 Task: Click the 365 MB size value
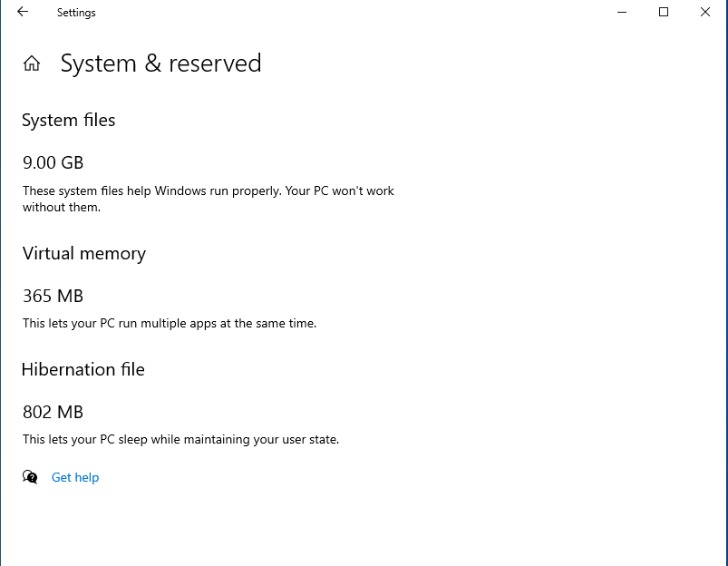[x=53, y=297]
